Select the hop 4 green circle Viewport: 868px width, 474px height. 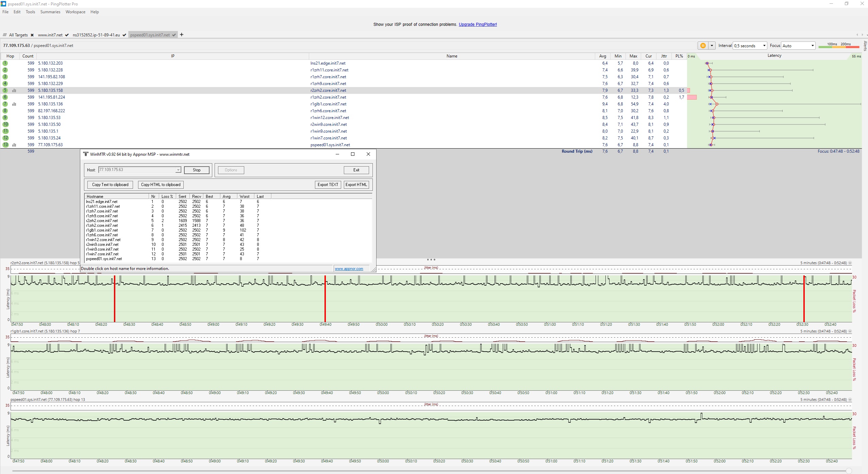tap(5, 84)
